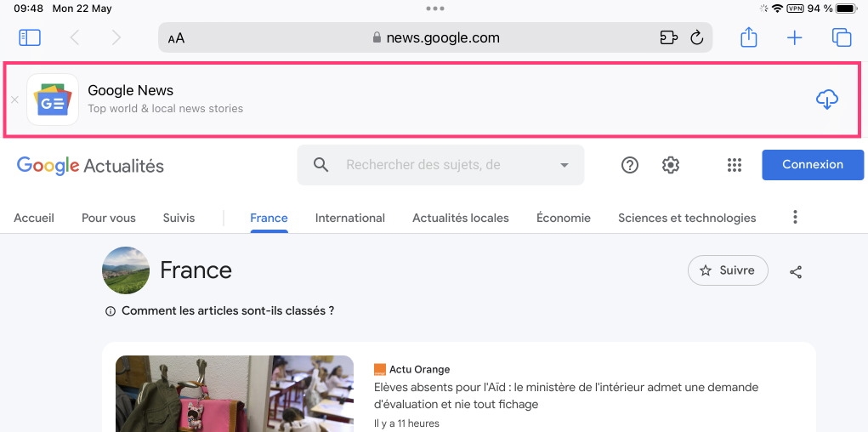This screenshot has width=868, height=432.
Task: Reload the current page
Action: point(696,37)
